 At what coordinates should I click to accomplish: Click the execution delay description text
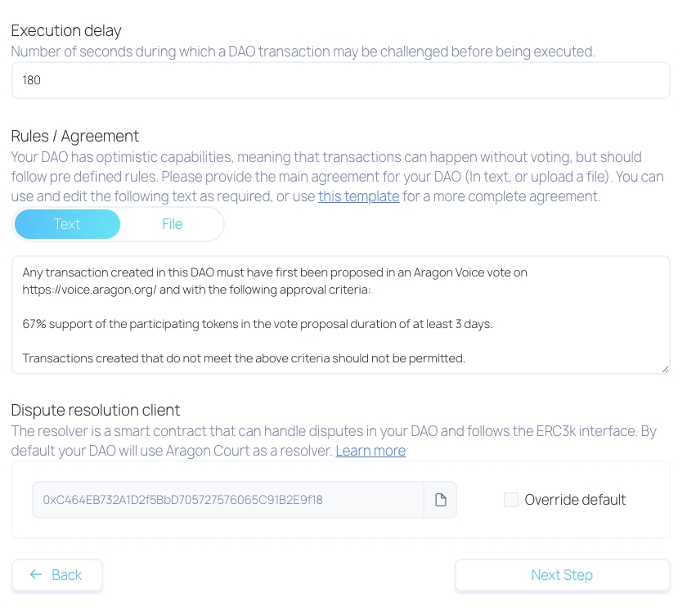(303, 52)
